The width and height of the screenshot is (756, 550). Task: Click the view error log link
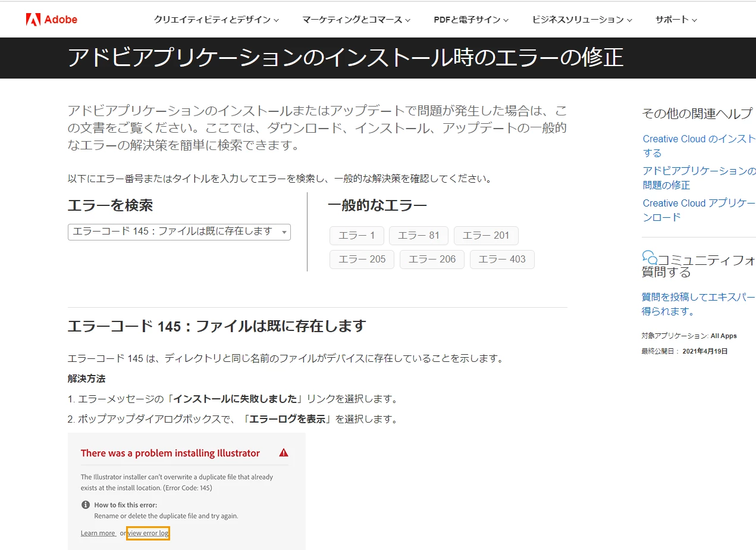click(148, 533)
